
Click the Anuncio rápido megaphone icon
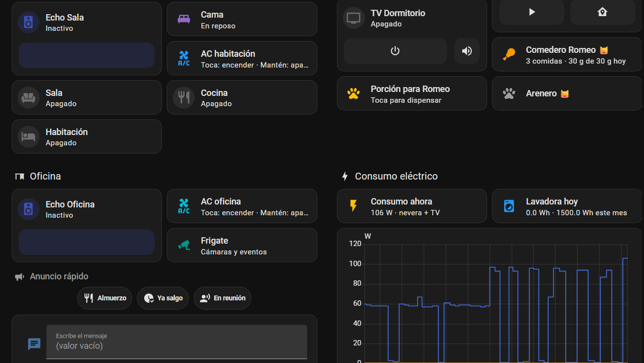click(20, 277)
